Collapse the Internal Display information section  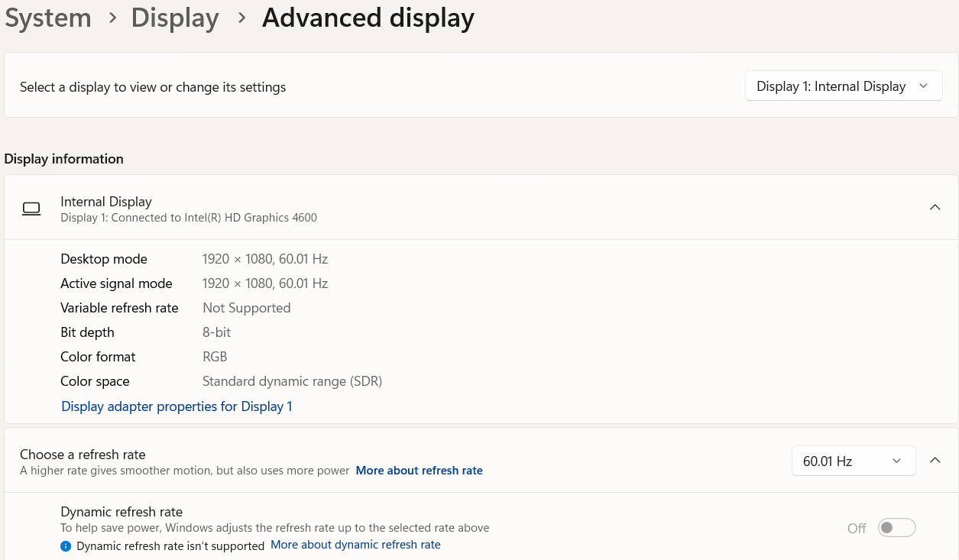coord(935,207)
